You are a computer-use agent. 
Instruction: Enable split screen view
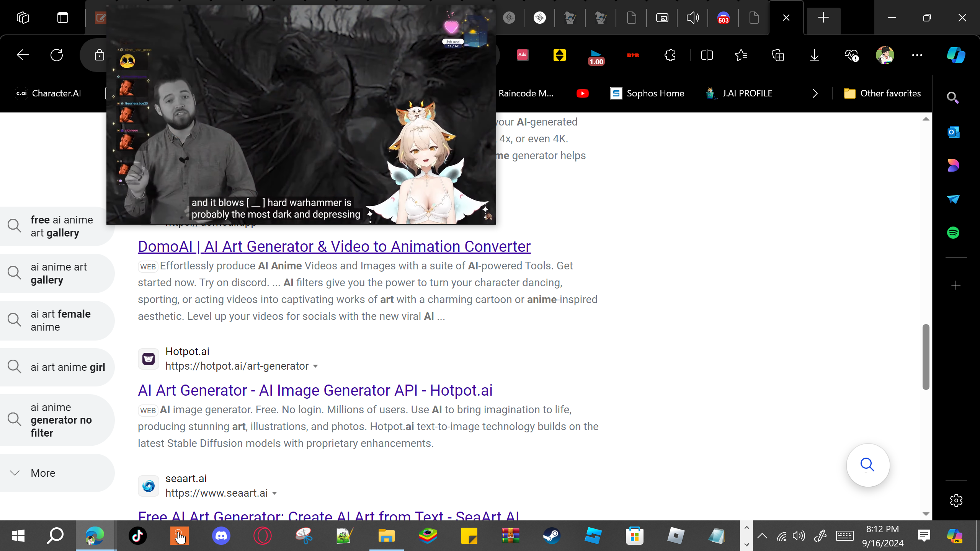pos(707,55)
